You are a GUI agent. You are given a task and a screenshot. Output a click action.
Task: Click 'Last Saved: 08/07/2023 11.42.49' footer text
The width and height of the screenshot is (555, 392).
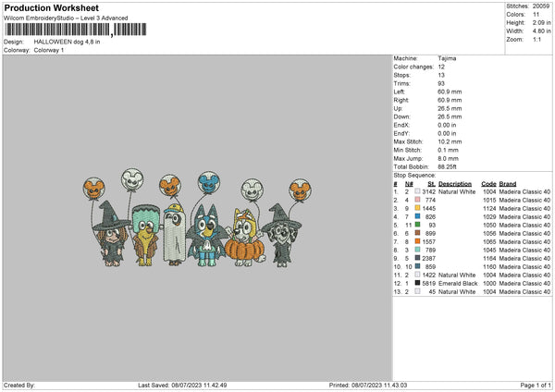(182, 385)
